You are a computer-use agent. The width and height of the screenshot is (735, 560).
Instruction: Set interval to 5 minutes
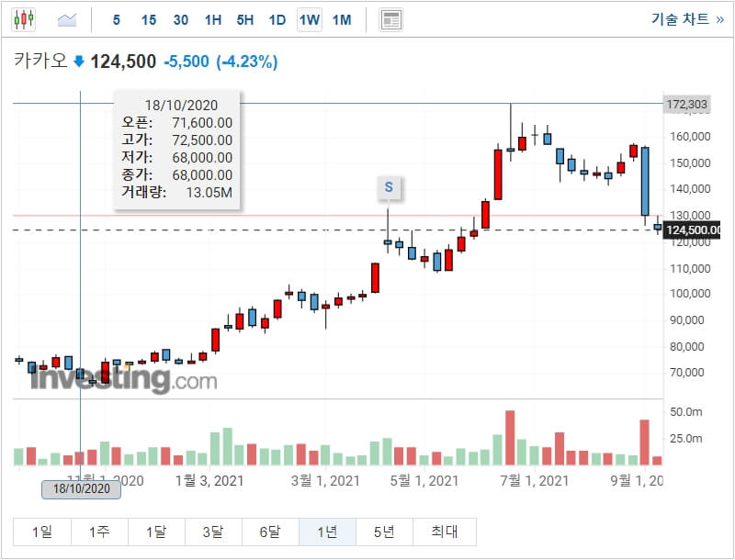pyautogui.click(x=117, y=20)
